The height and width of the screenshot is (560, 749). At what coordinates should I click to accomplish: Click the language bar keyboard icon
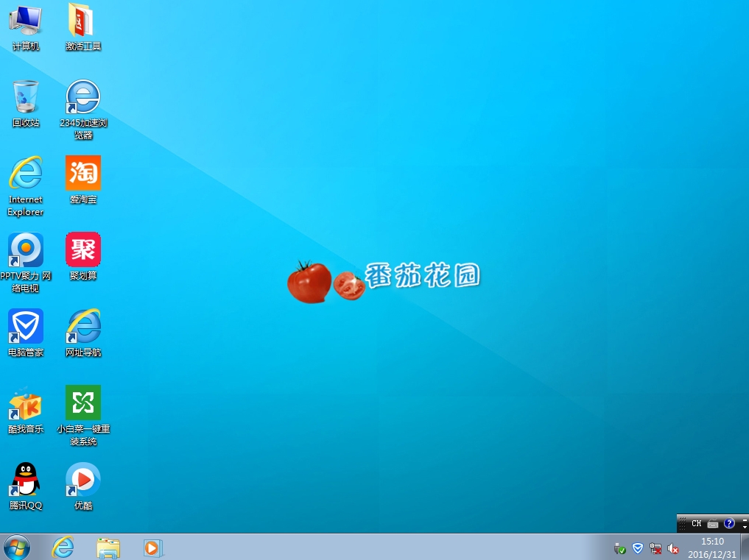point(713,524)
